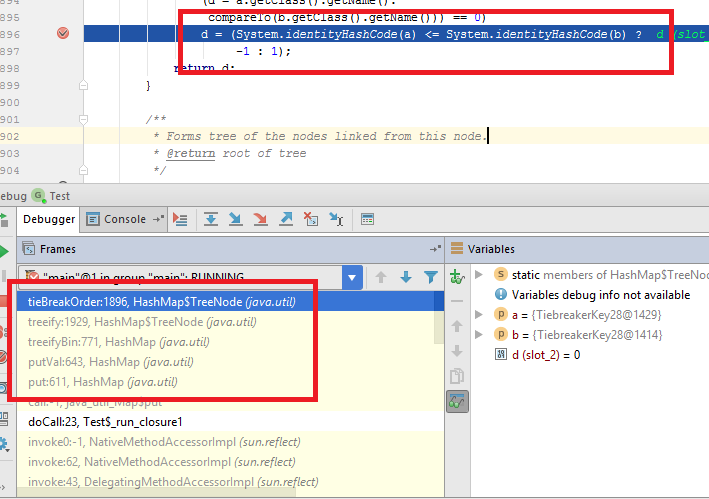Click the frames filter funnel icon
709x499 pixels.
[x=431, y=277]
